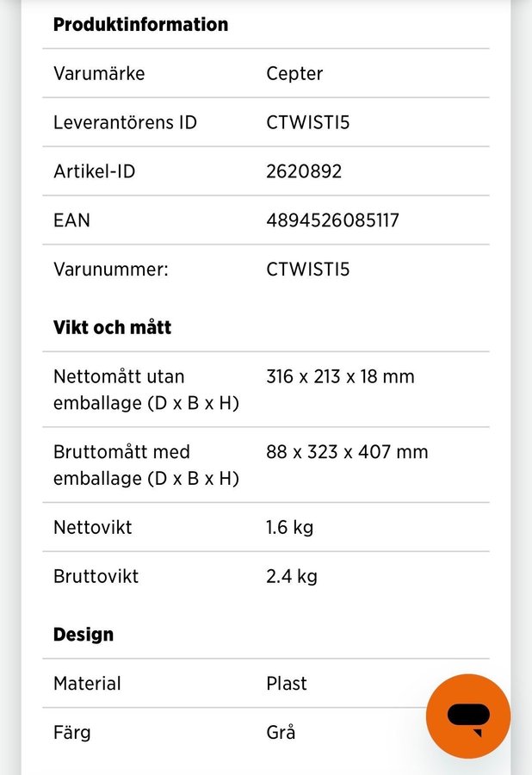Select the gross dimensions 88 x 323 x 407 mm

tap(347, 452)
